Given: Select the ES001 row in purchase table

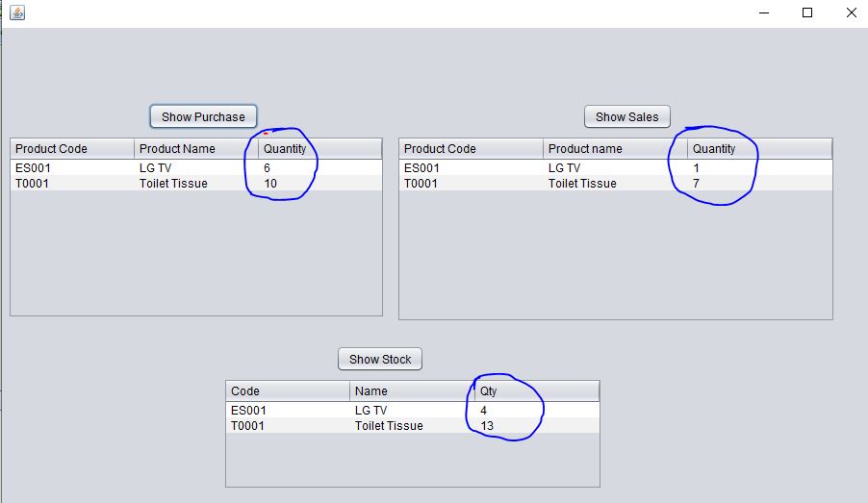Looking at the screenshot, I should tap(196, 167).
